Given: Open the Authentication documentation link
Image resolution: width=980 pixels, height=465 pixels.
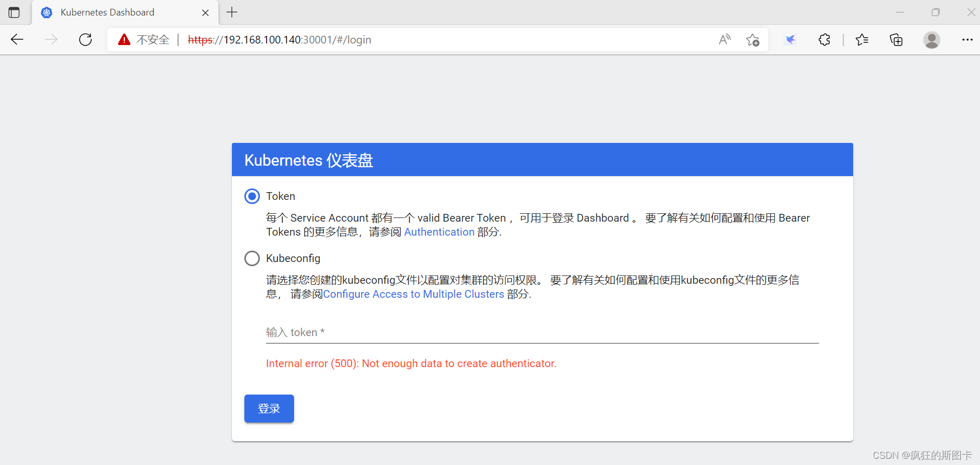Looking at the screenshot, I should 439,232.
